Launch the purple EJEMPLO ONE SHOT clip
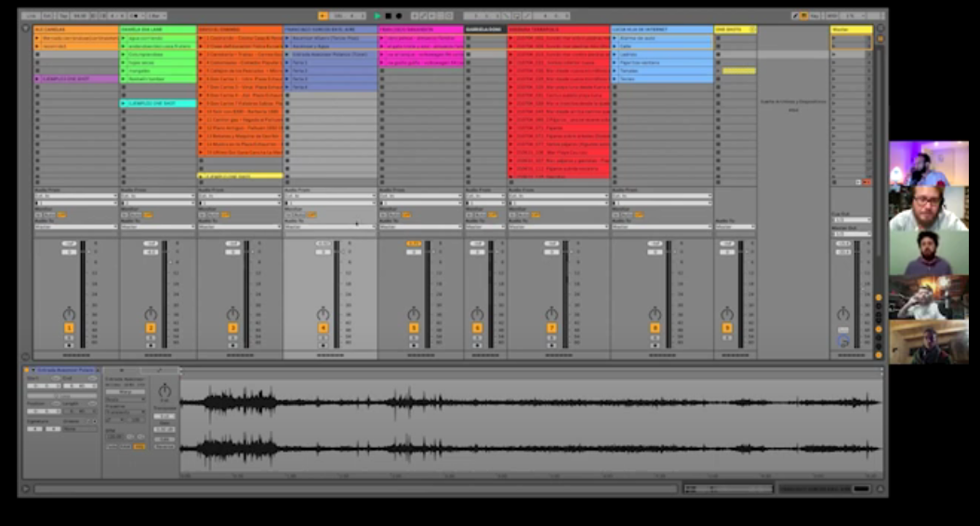The image size is (980, 526). coord(37,79)
